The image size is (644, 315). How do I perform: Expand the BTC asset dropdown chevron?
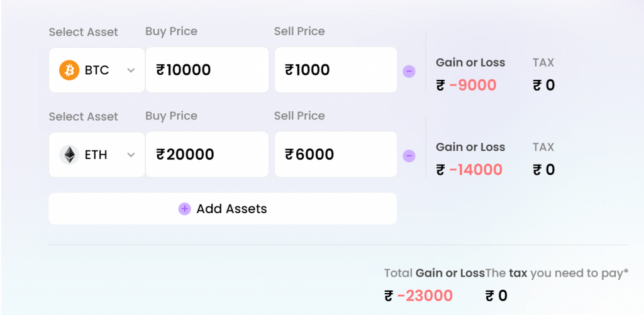[131, 70]
